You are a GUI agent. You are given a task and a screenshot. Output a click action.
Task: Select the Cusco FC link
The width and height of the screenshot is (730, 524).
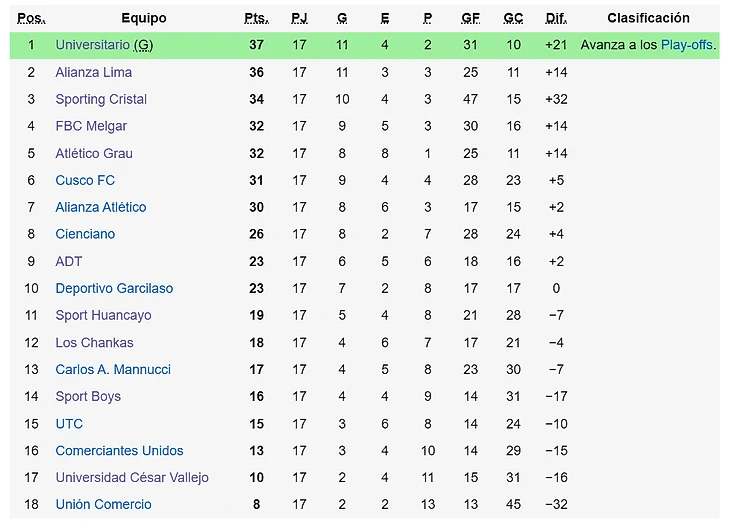[85, 180]
